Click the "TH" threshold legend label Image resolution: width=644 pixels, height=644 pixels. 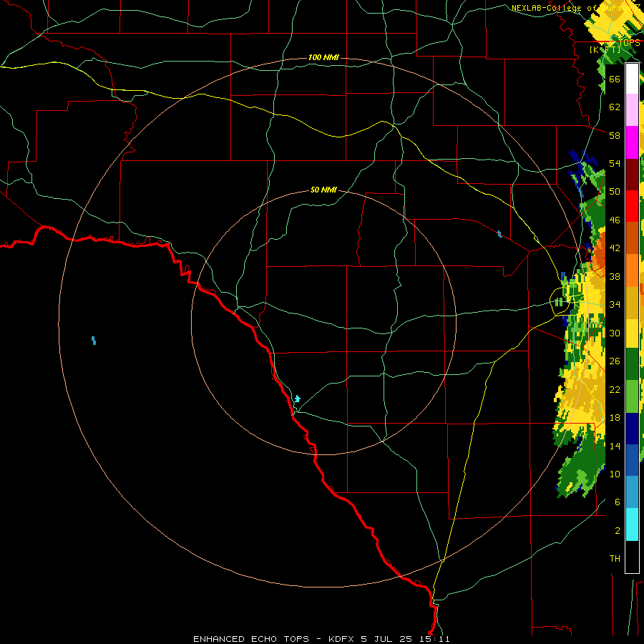click(x=615, y=559)
